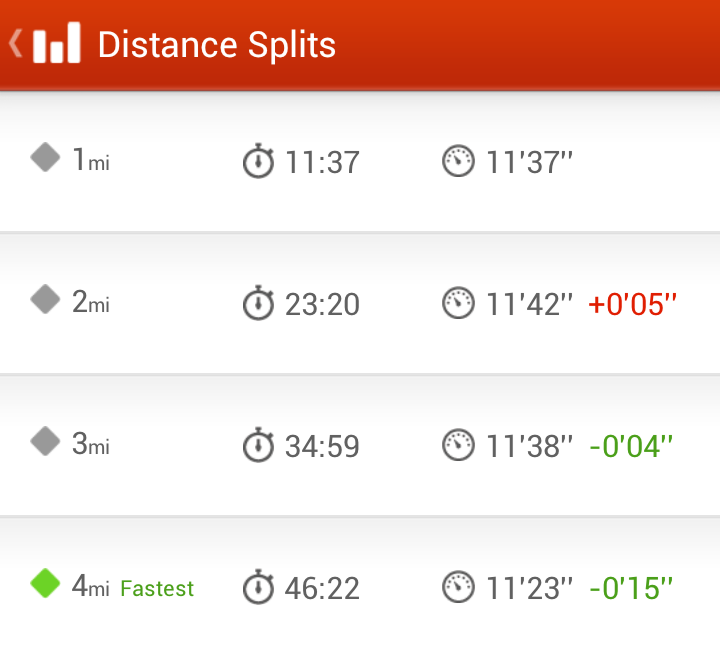
Task: Tap the bar chart icon beside Distance Splits
Action: [x=56, y=43]
